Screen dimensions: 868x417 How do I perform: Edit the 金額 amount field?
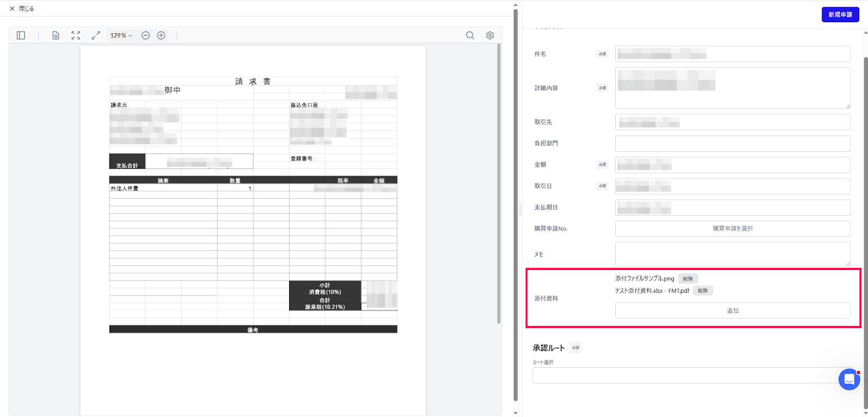(x=732, y=165)
